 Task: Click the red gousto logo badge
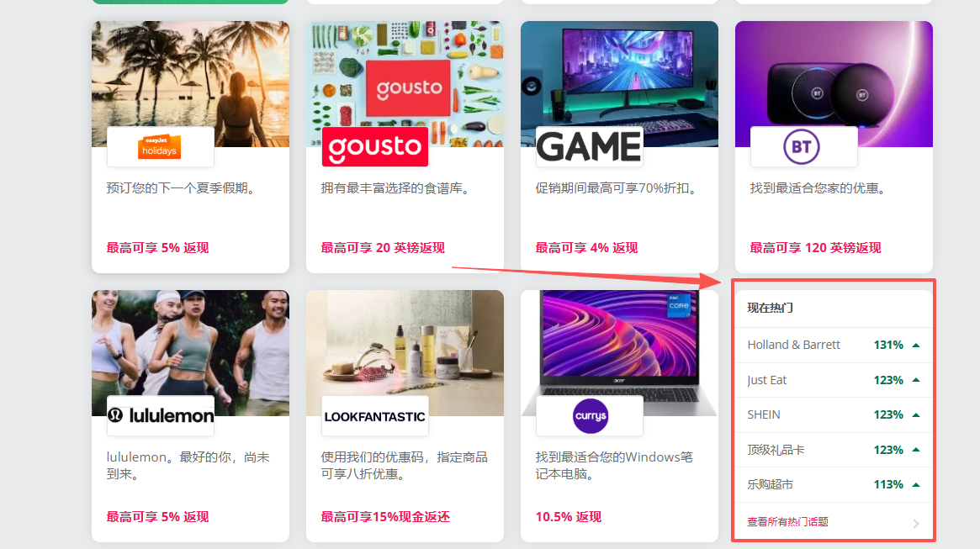tap(375, 147)
